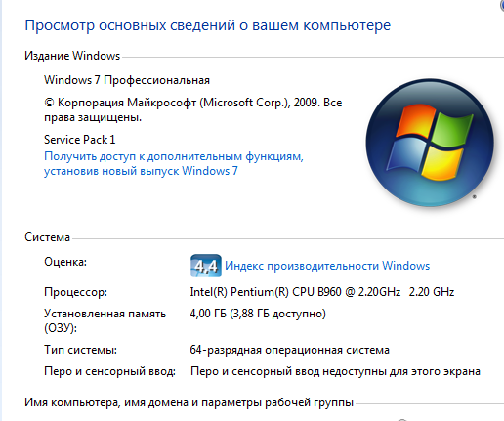Click the Windows 7 logo orb
This screenshot has width=504, height=421.
point(430,143)
